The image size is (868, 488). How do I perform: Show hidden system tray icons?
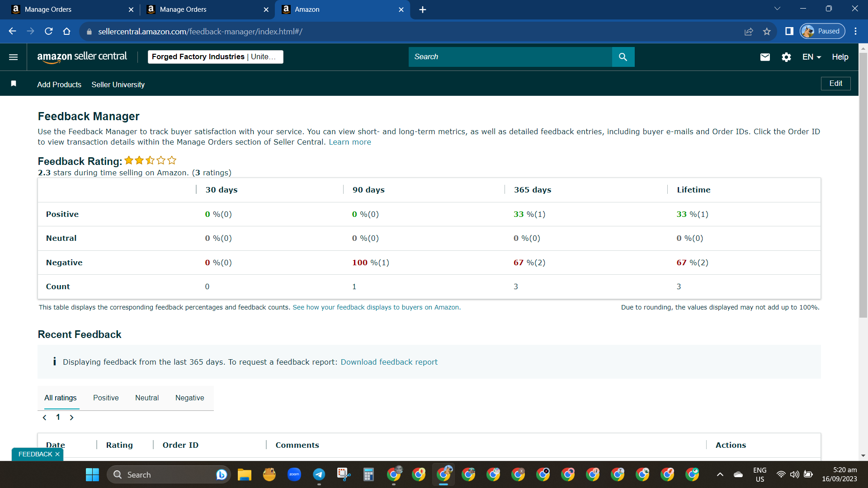click(x=720, y=474)
